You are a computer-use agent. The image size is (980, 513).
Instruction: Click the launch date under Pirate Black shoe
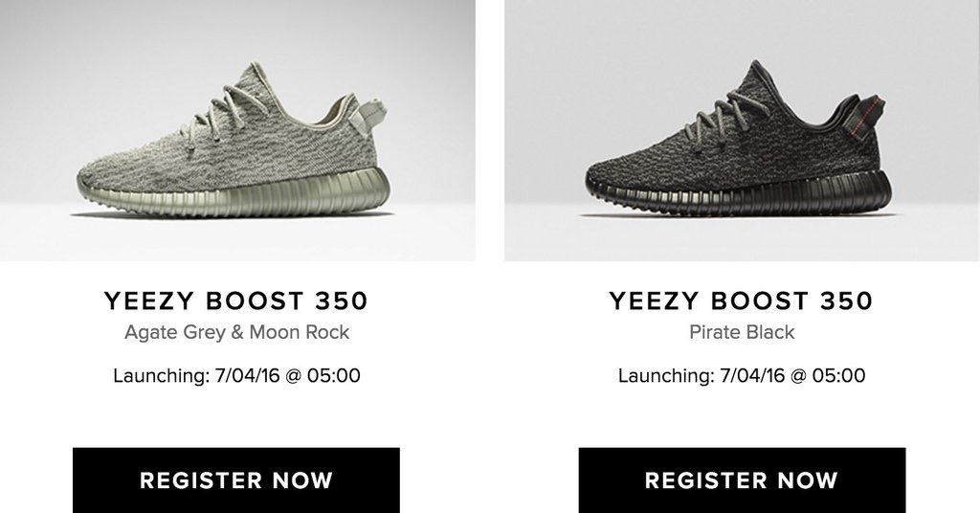(x=742, y=375)
